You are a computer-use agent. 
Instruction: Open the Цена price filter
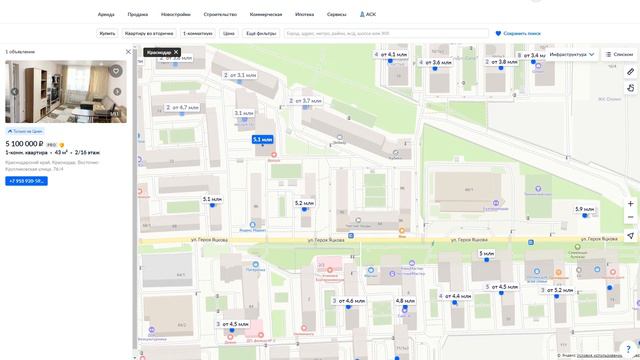point(229,33)
